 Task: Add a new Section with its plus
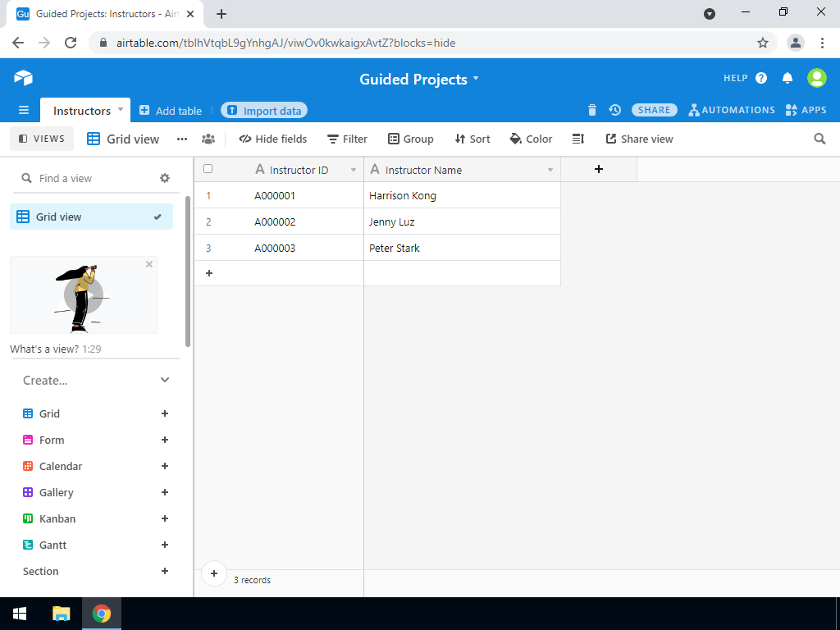pyautogui.click(x=165, y=571)
